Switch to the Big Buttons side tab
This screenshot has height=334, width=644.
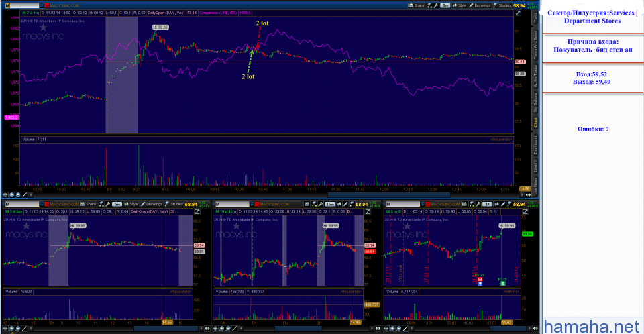[535, 103]
